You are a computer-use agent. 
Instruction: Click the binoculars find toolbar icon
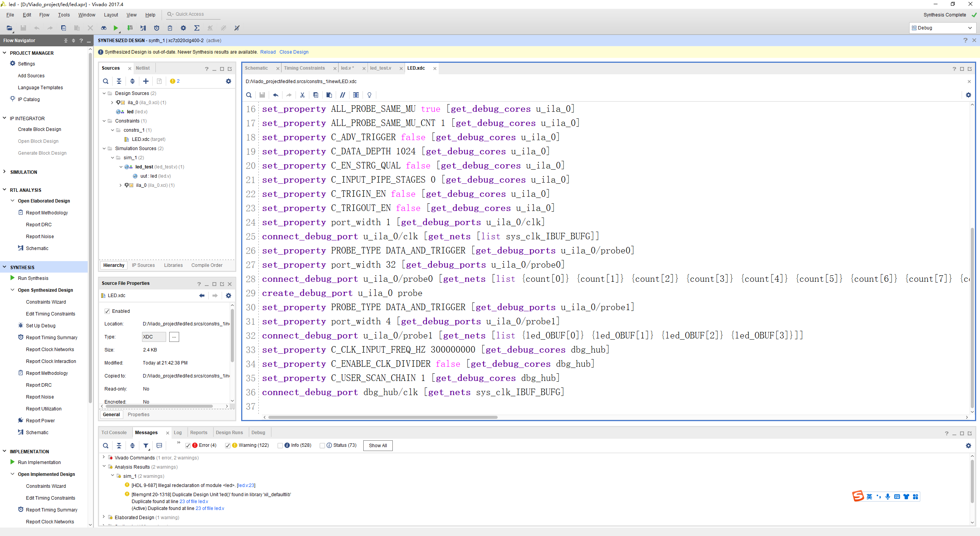pyautogui.click(x=104, y=28)
